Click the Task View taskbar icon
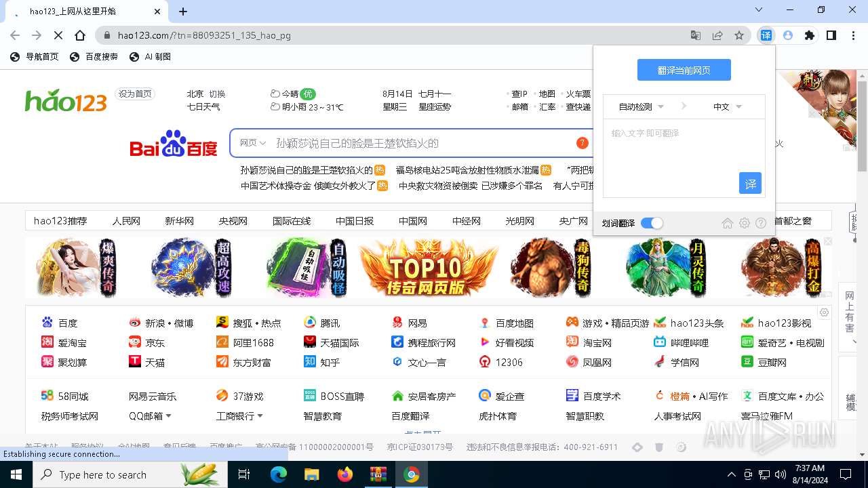 click(244, 474)
